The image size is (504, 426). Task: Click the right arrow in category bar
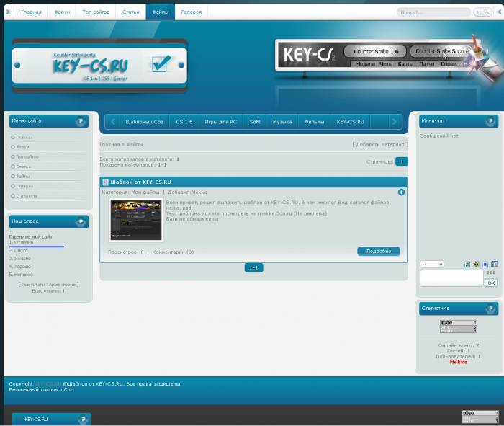tap(394, 122)
